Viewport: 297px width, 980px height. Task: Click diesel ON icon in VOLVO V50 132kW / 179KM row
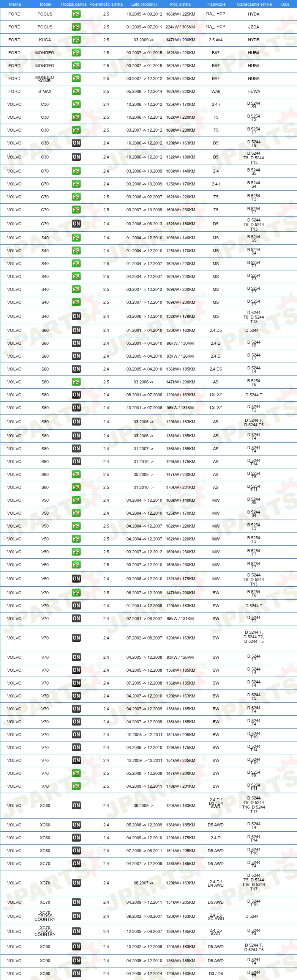76,579
